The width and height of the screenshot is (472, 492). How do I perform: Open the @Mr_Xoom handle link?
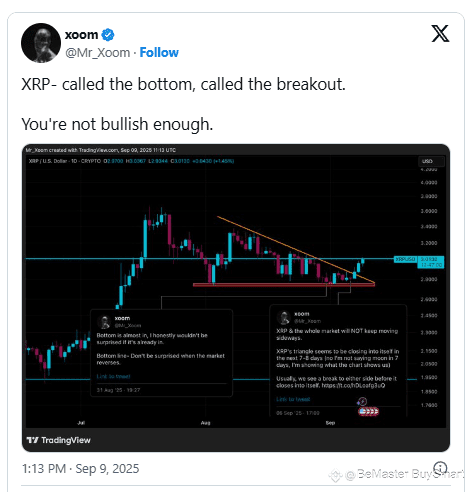click(98, 53)
